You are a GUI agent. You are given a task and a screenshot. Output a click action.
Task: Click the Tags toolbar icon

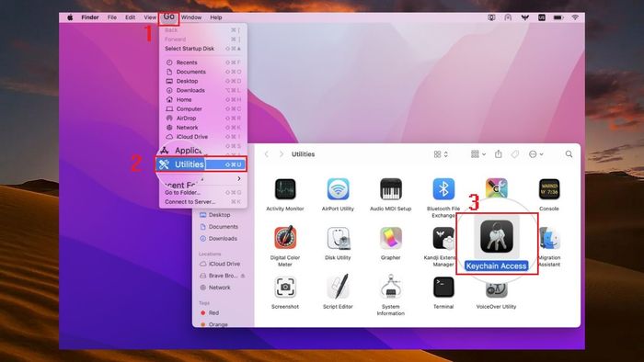pyautogui.click(x=514, y=154)
